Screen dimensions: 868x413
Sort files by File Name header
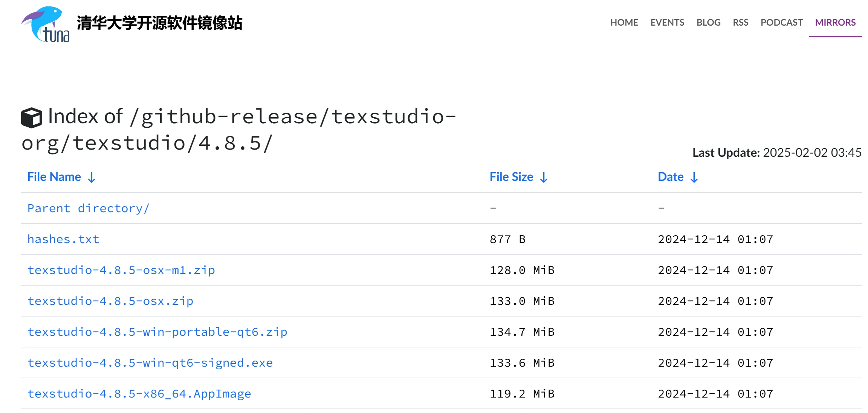(x=54, y=176)
